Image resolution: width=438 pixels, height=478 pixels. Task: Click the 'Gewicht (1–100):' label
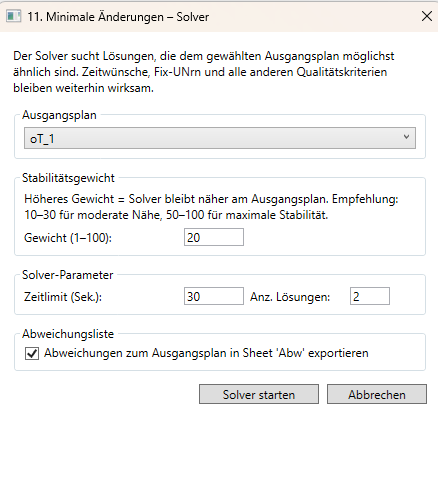pos(68,238)
